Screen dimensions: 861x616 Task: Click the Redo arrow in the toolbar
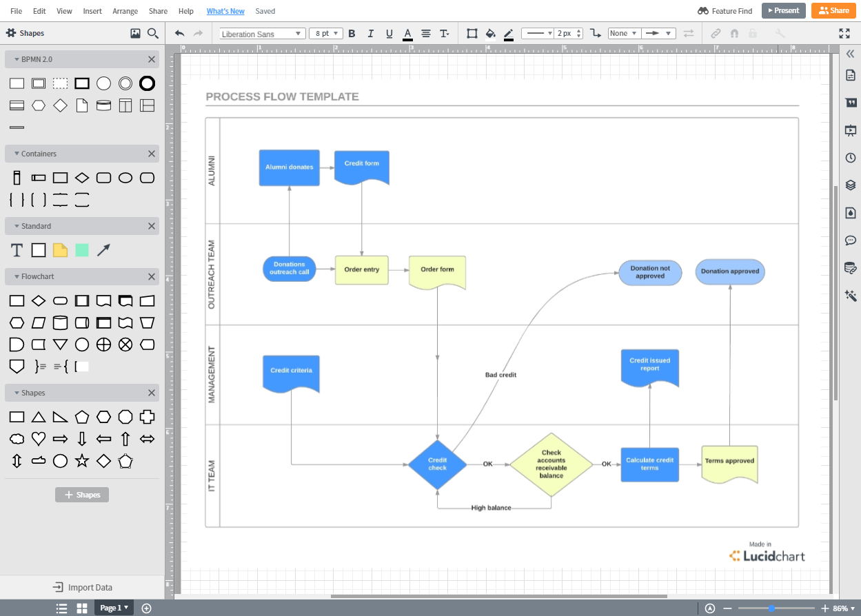199,33
